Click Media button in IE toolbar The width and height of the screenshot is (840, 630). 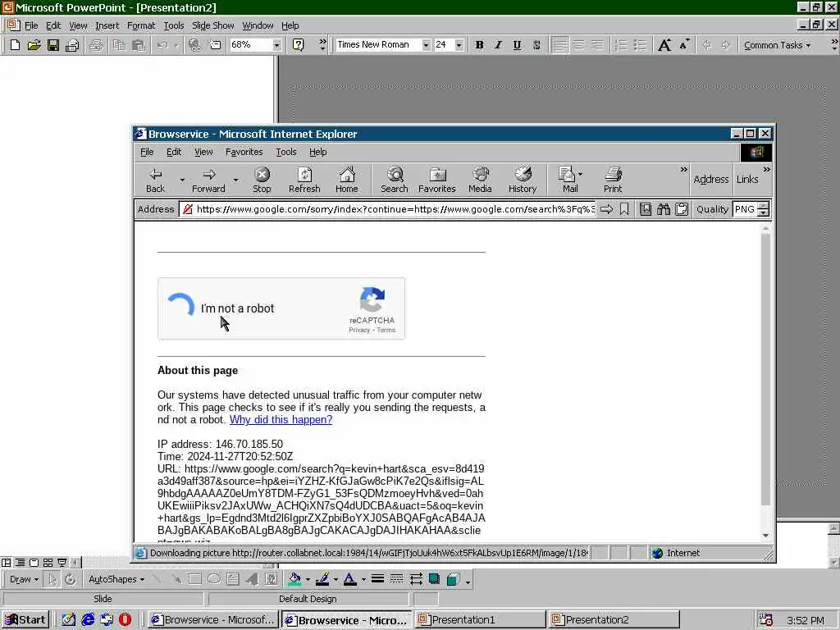pos(480,180)
